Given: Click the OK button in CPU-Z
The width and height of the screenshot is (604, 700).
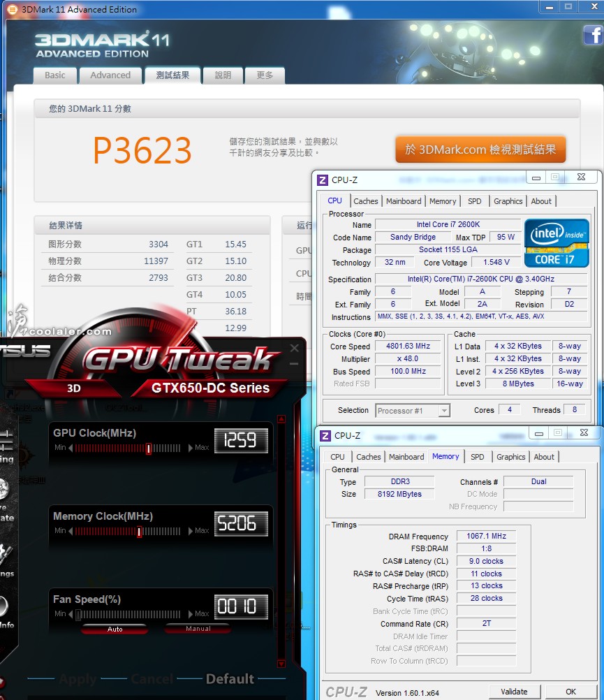Looking at the screenshot, I should pyautogui.click(x=570, y=692).
